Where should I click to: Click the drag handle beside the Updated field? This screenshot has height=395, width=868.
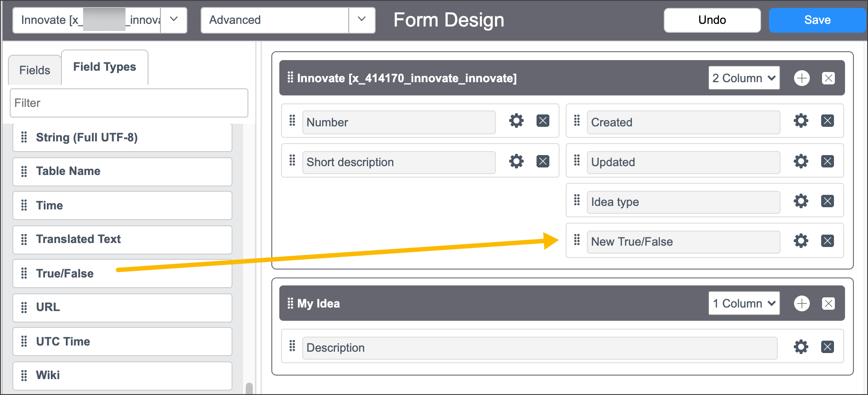(577, 160)
